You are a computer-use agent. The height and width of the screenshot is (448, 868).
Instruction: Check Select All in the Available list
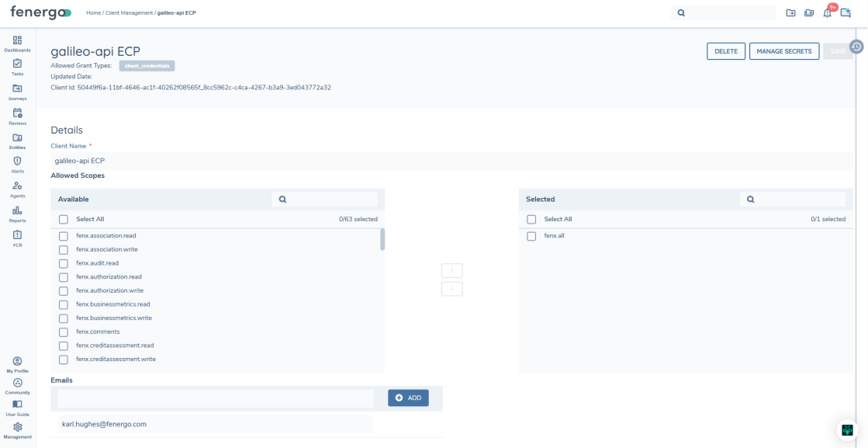pos(64,219)
